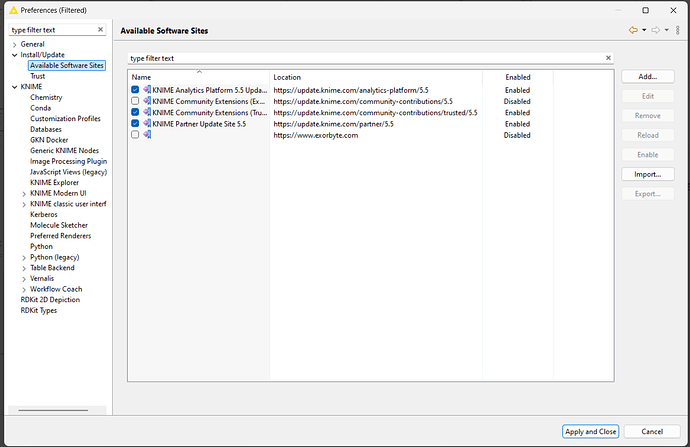Click the Add... button
This screenshot has width=690, height=447.
(648, 77)
